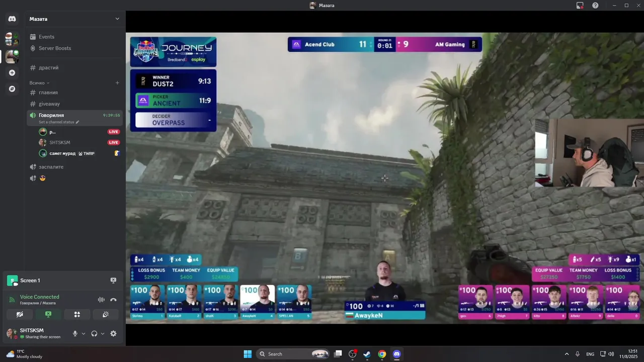
Task: Open the soundboard button
Action: click(x=106, y=314)
